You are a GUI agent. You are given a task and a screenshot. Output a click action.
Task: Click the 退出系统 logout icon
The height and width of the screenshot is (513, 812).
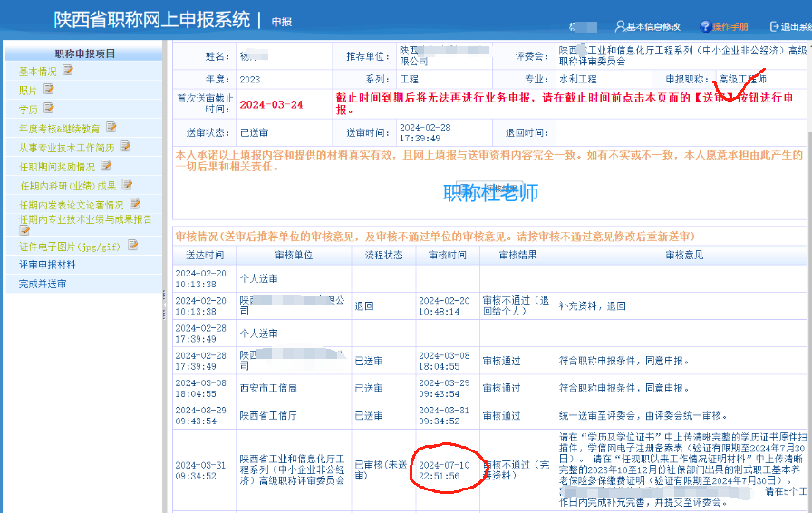pyautogui.click(x=775, y=27)
